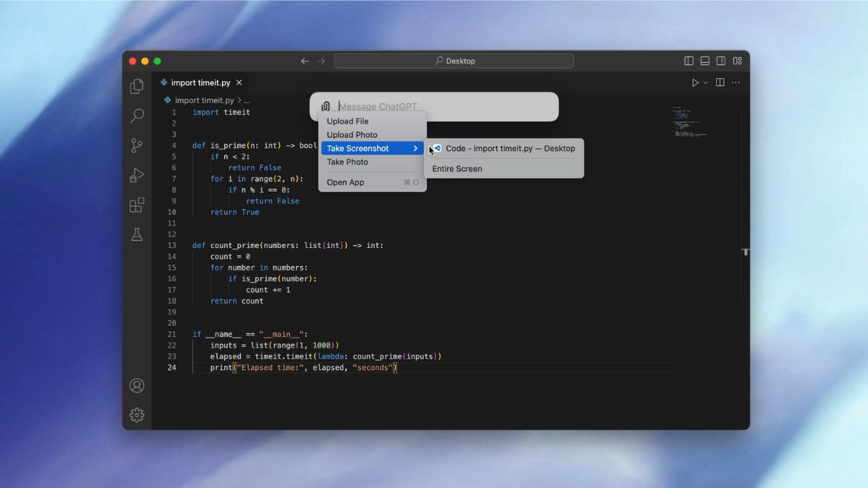This screenshot has width=868, height=488.
Task: Click the back navigation arrow
Action: point(305,61)
